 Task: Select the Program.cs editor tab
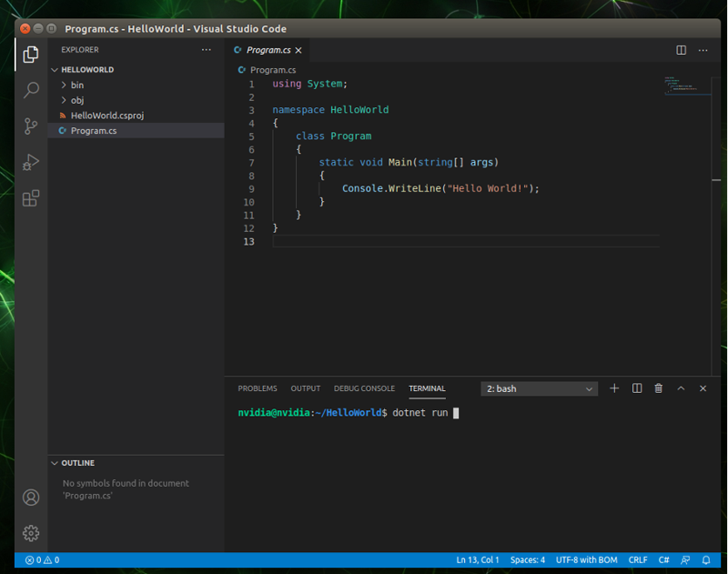268,50
